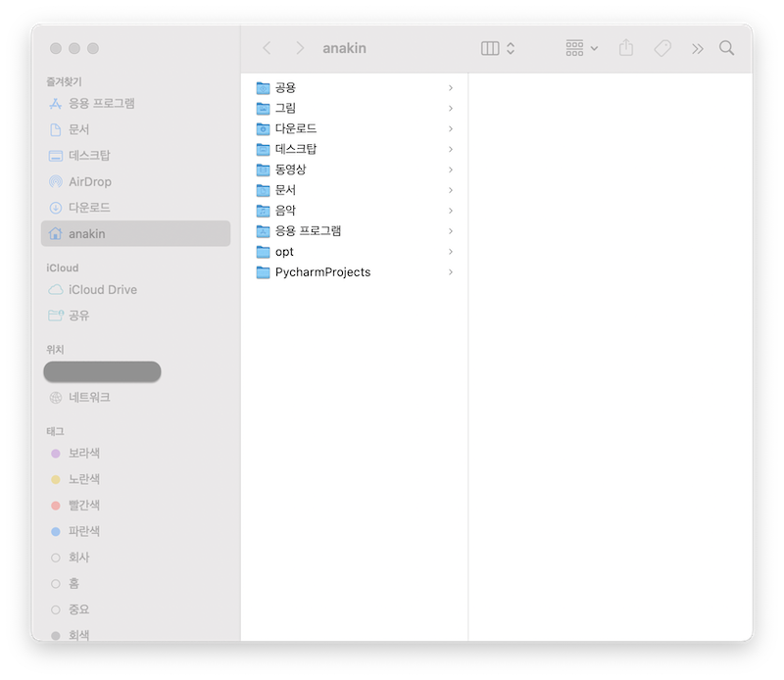Select the 공용 folder icon
This screenshot has width=784, height=680.
[263, 88]
